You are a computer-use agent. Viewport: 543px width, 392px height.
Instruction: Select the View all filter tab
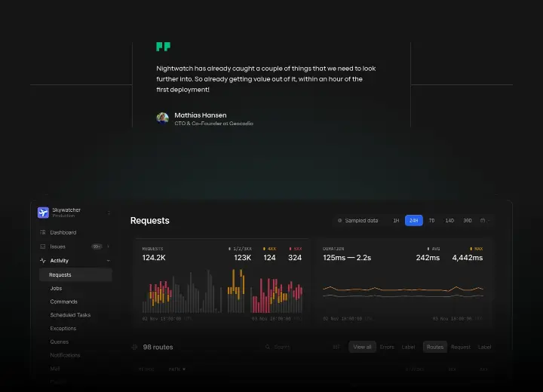coord(362,347)
